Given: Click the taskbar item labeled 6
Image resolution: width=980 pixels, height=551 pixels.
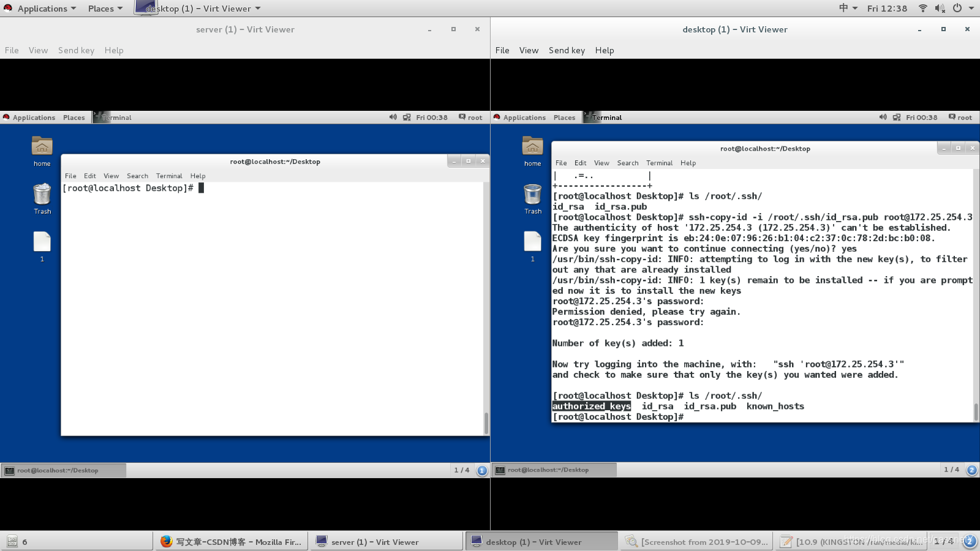Looking at the screenshot, I should [x=77, y=542].
